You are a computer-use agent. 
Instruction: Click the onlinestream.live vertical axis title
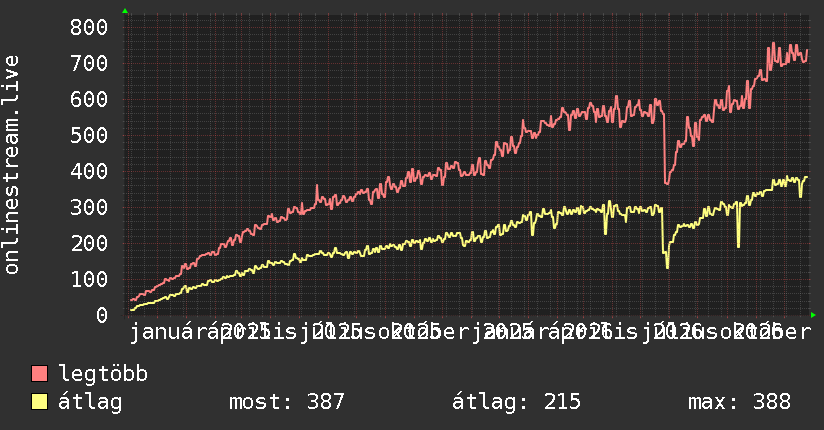coord(11,165)
